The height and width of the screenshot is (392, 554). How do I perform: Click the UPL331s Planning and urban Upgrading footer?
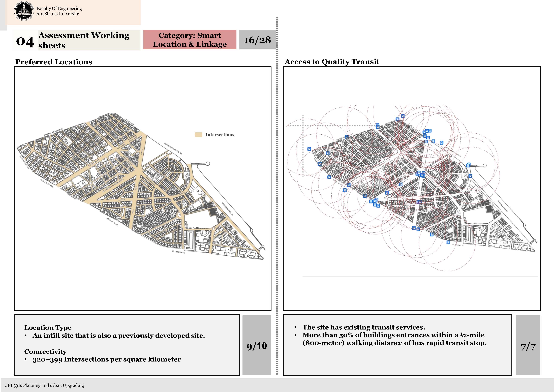coord(44,385)
